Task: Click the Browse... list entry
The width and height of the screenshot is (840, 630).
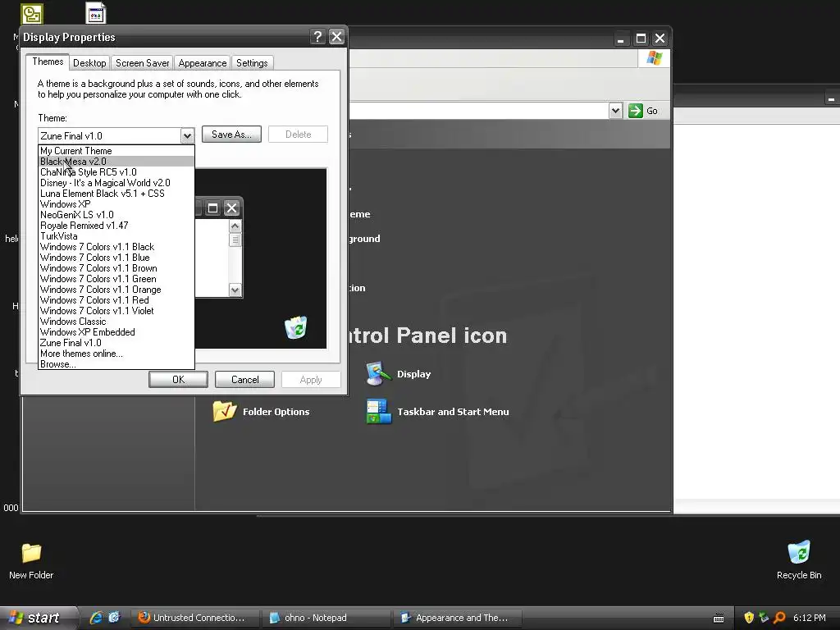Action: tap(116, 364)
